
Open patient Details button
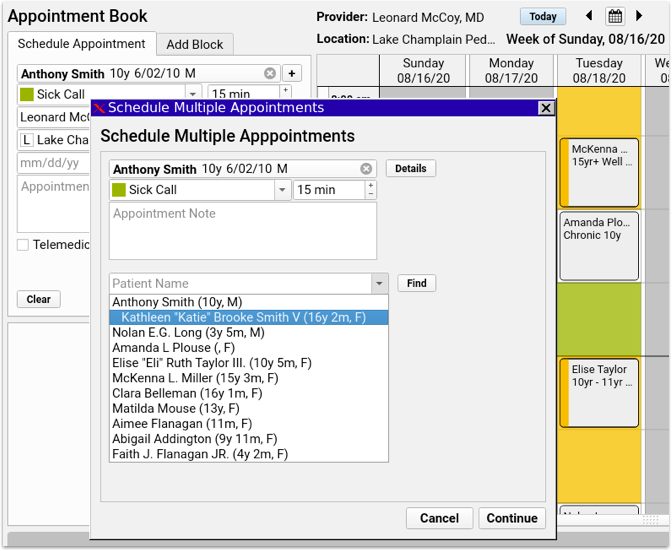(x=411, y=168)
